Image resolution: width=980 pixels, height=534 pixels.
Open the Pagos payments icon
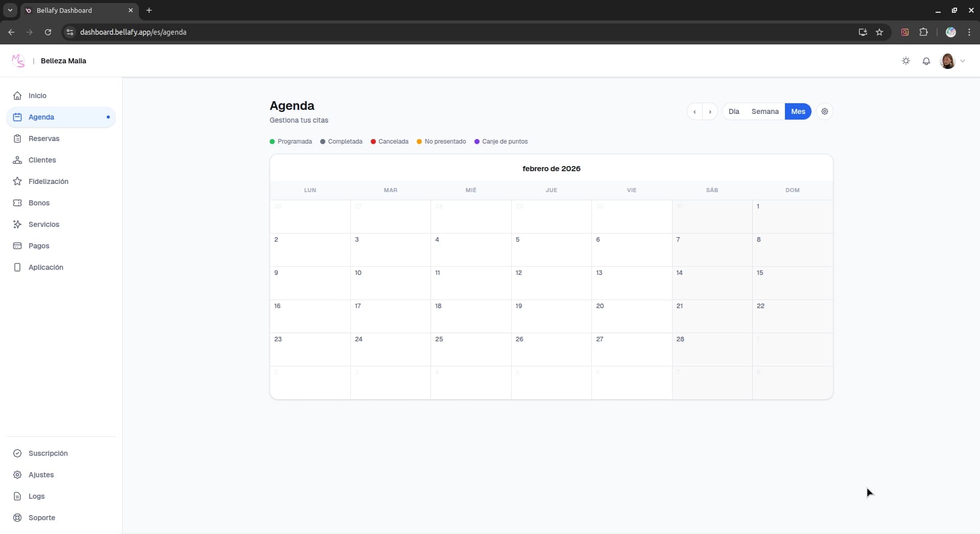17,246
